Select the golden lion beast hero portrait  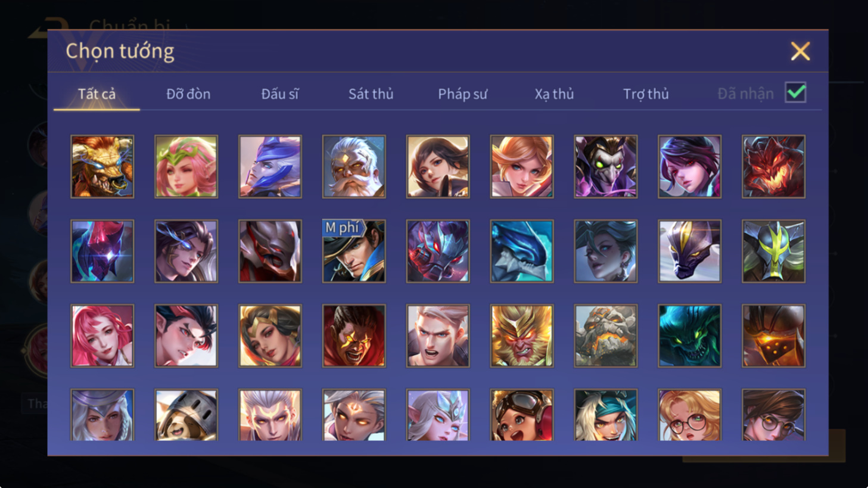[102, 166]
